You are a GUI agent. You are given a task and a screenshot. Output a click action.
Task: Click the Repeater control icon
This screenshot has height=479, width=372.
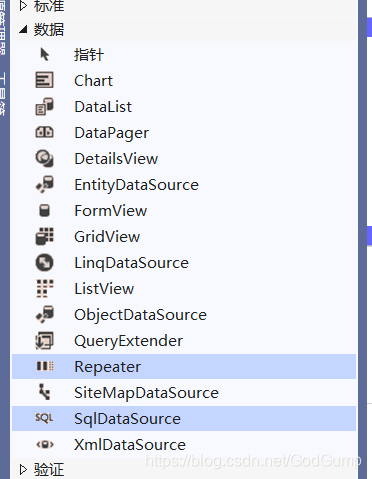click(45, 366)
